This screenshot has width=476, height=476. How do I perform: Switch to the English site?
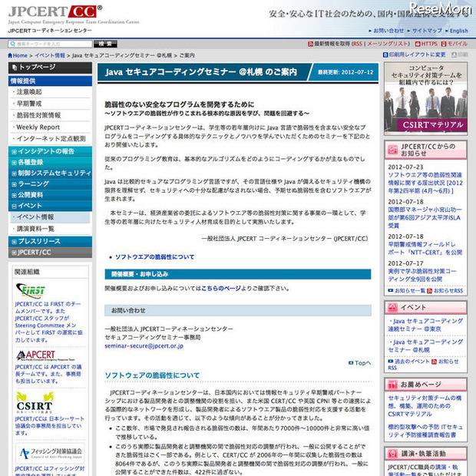pyautogui.click(x=458, y=31)
